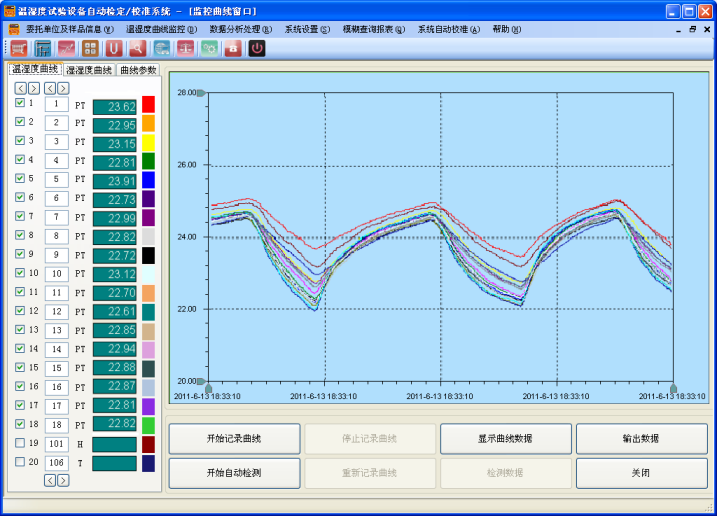Click the 开始记录曲线 button

pos(234,439)
